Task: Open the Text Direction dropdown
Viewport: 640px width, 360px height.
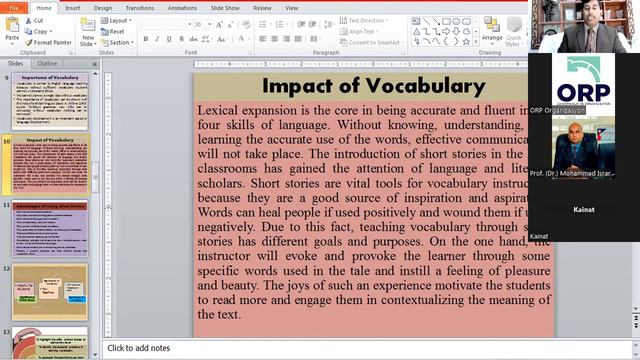Action: tap(364, 20)
